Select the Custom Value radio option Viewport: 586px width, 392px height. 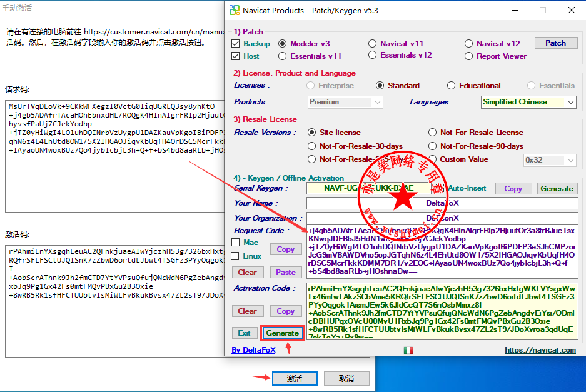(x=432, y=159)
